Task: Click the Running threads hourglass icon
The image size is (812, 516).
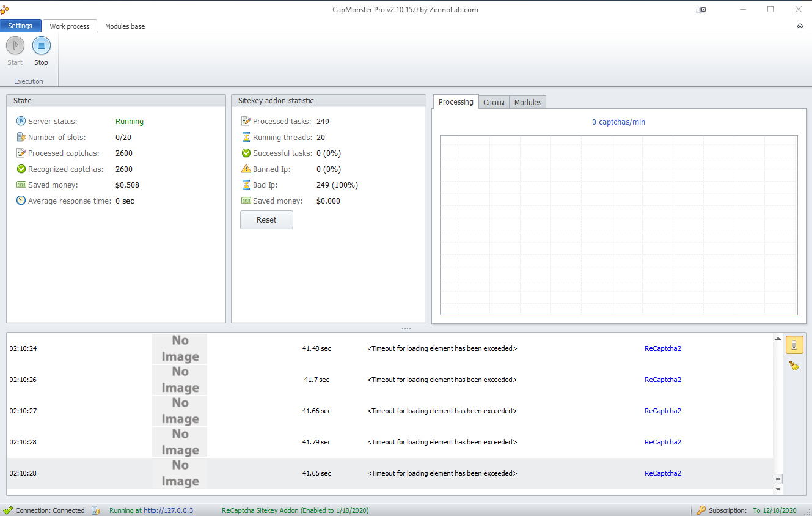Action: coord(246,137)
